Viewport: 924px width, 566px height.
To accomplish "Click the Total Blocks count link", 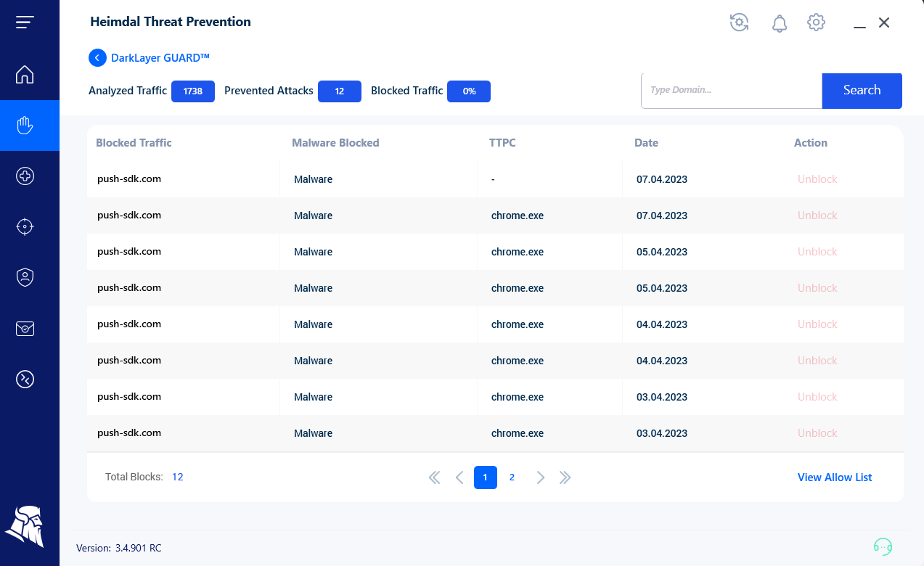I will tap(177, 477).
